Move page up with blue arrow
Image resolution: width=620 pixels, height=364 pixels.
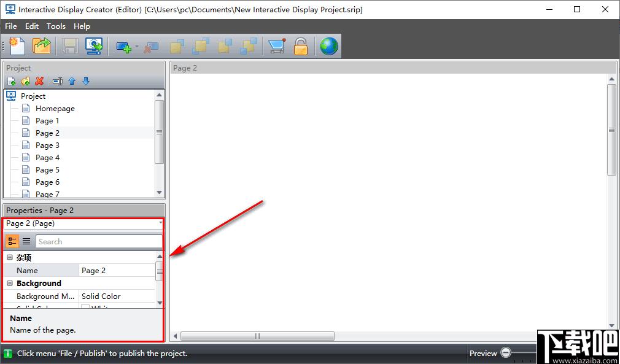[x=72, y=82]
